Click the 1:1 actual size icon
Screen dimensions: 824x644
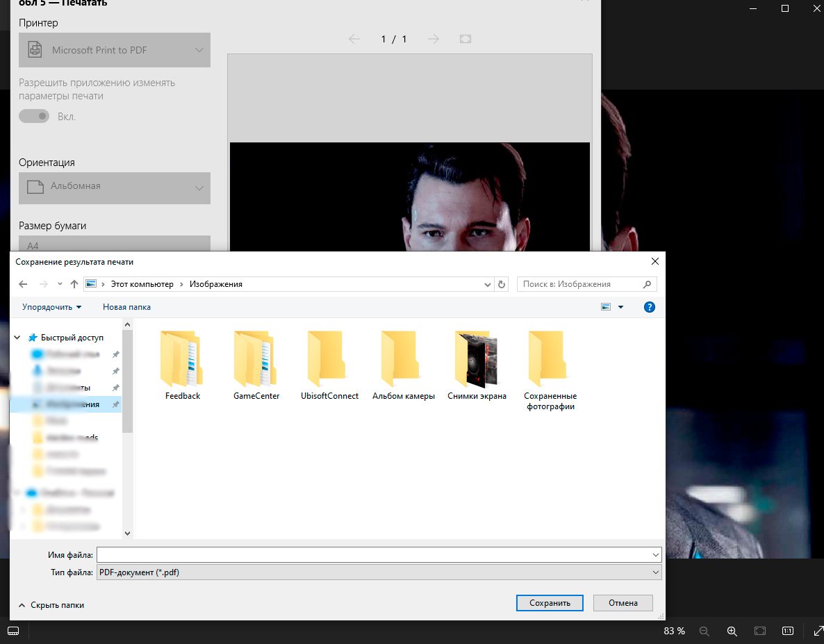tap(788, 631)
